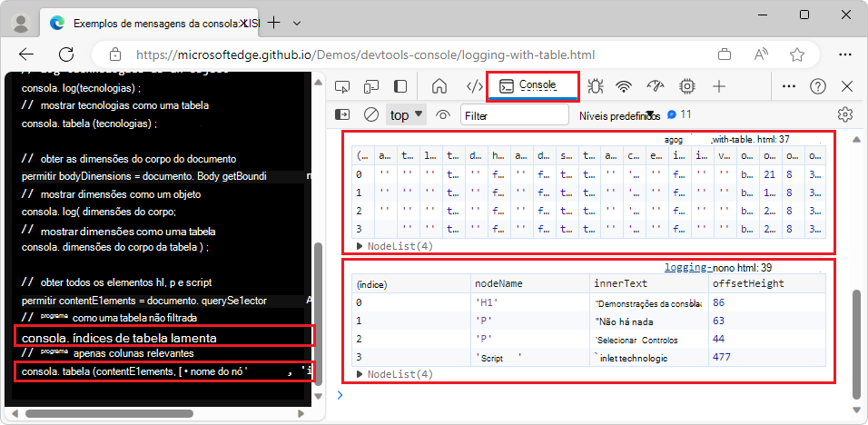Open the Elements tool
This screenshot has height=425, width=868.
coord(473,86)
